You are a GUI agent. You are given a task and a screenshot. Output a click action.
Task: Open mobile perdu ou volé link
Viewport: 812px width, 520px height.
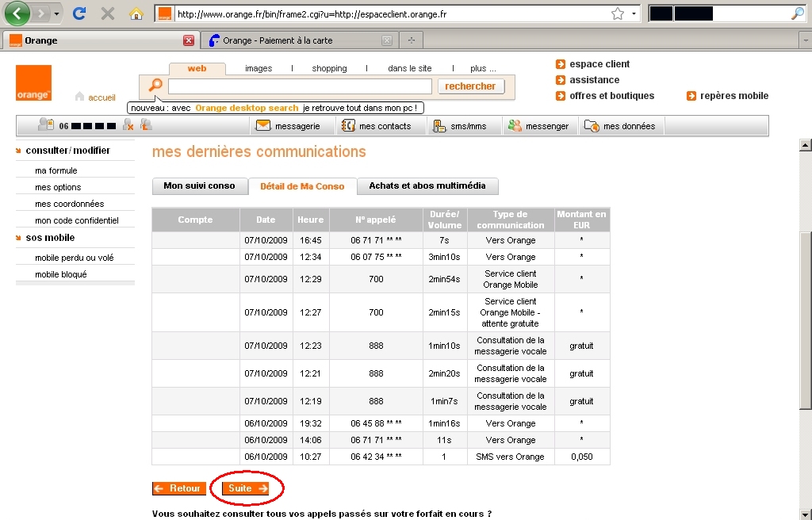click(74, 258)
